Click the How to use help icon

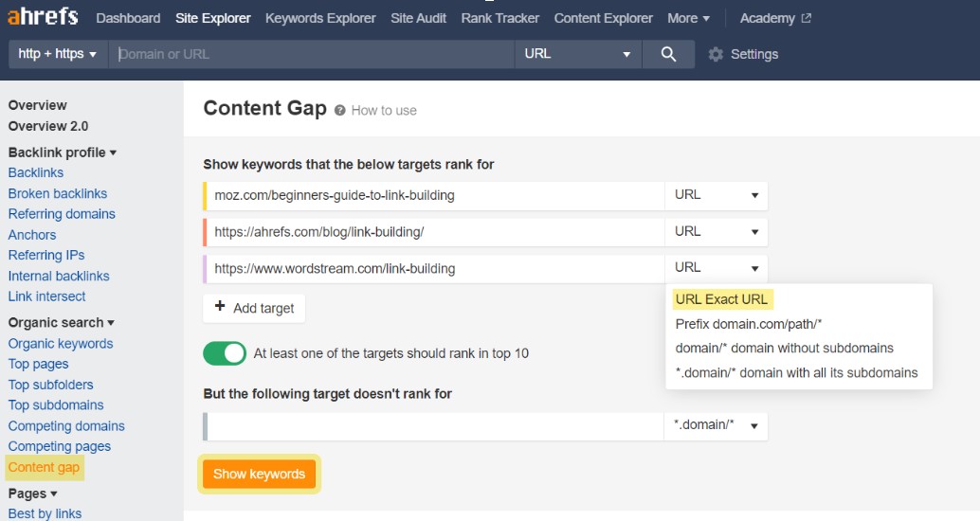(340, 111)
